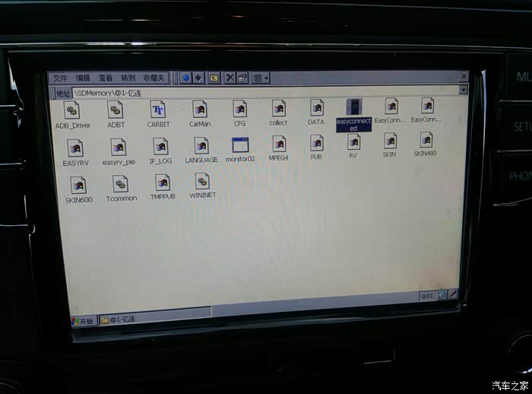The image size is (532, 394).
Task: Open the LANGUAGE folder
Action: coord(201,150)
